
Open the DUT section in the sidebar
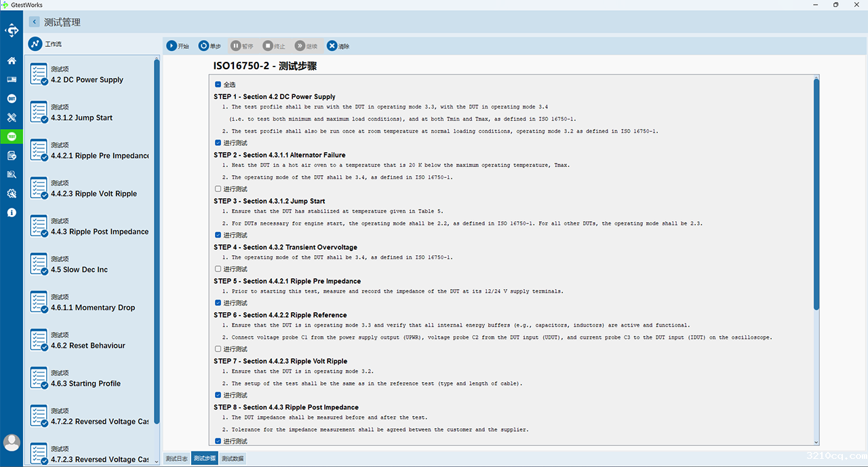point(12,98)
